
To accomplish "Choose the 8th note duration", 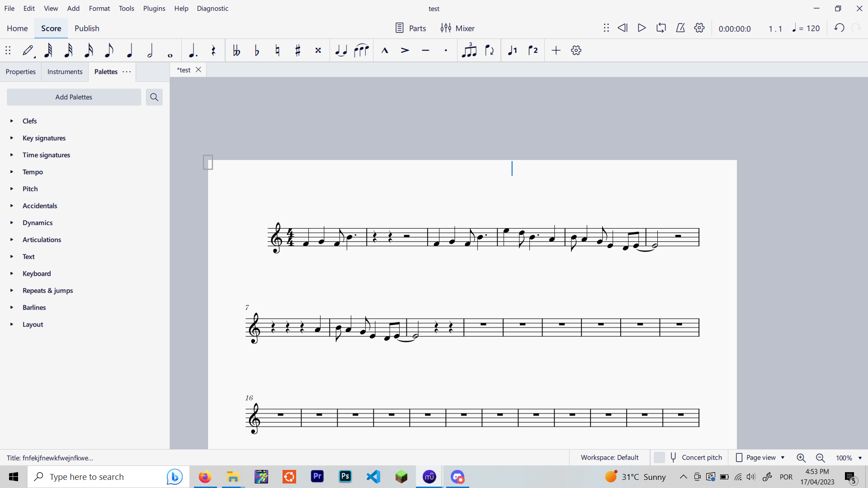I will pyautogui.click(x=109, y=50).
